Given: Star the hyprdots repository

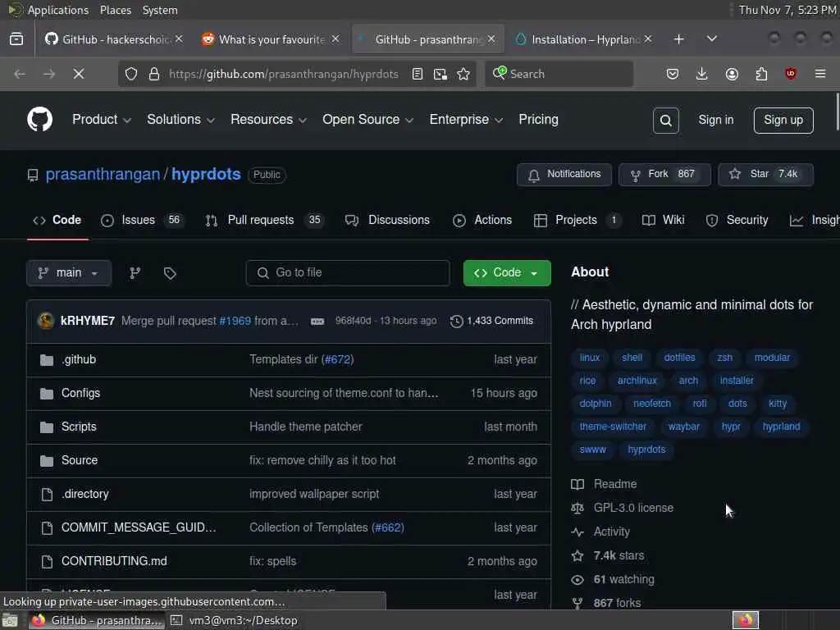Looking at the screenshot, I should pos(765,175).
